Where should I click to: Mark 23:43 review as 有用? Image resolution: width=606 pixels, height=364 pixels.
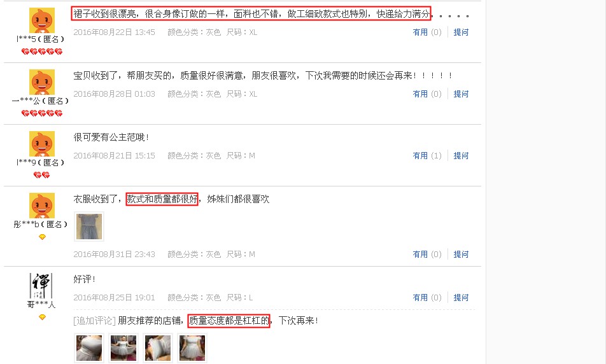click(x=420, y=255)
